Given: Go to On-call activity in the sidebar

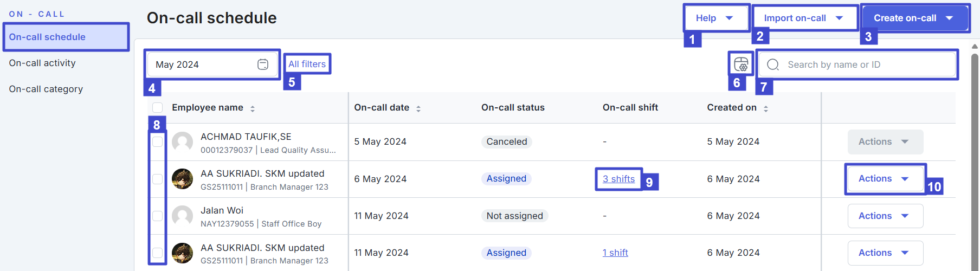Looking at the screenshot, I should pos(42,63).
